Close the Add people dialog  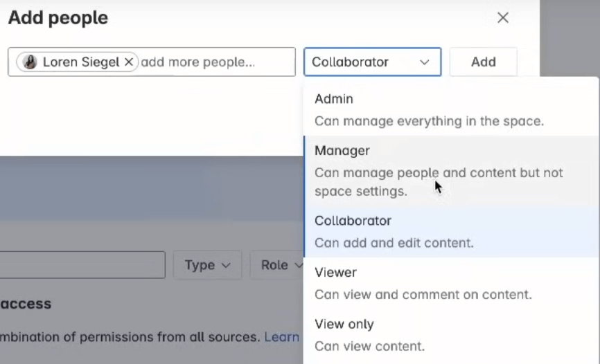503,18
